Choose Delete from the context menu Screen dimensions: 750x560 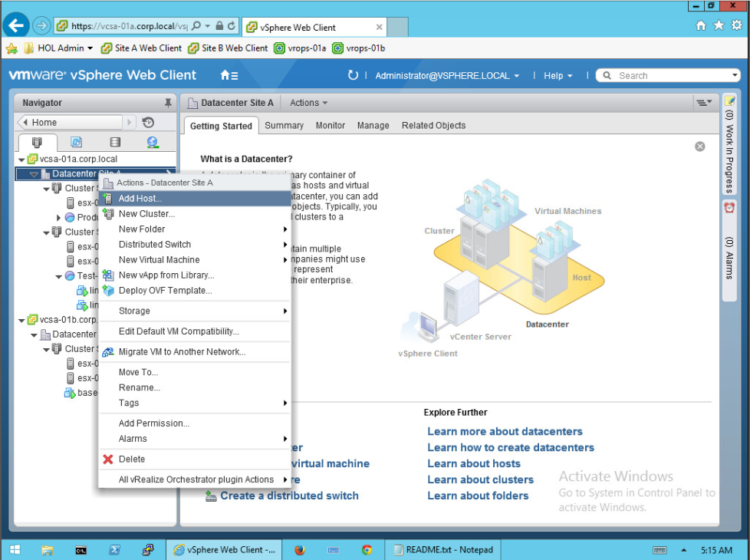click(x=195, y=459)
